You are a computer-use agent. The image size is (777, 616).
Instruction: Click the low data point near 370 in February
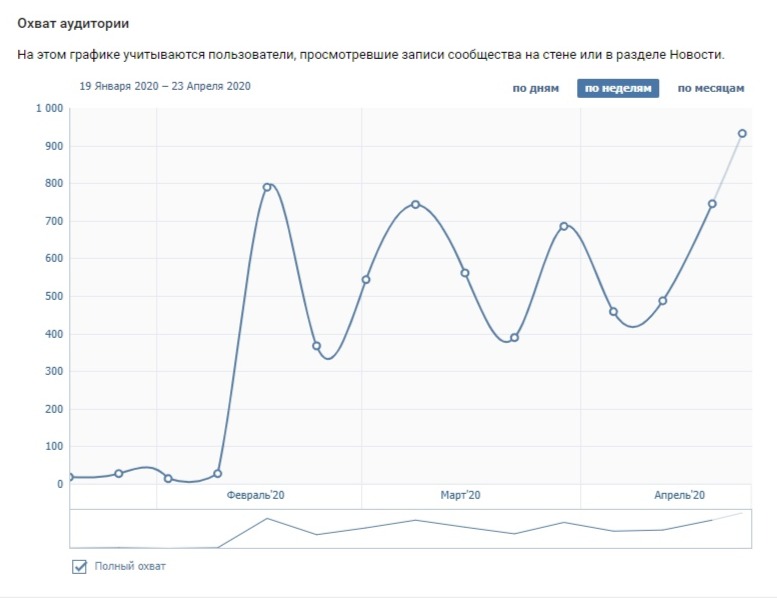tap(317, 345)
